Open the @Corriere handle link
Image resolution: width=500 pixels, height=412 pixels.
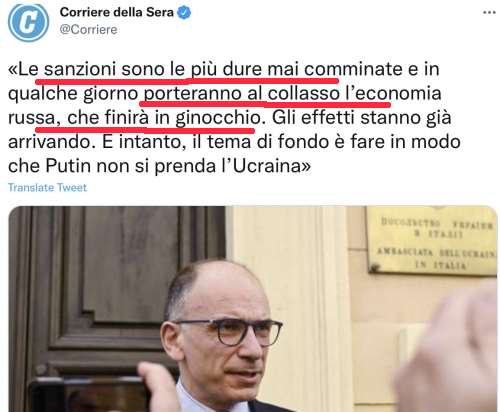[88, 29]
